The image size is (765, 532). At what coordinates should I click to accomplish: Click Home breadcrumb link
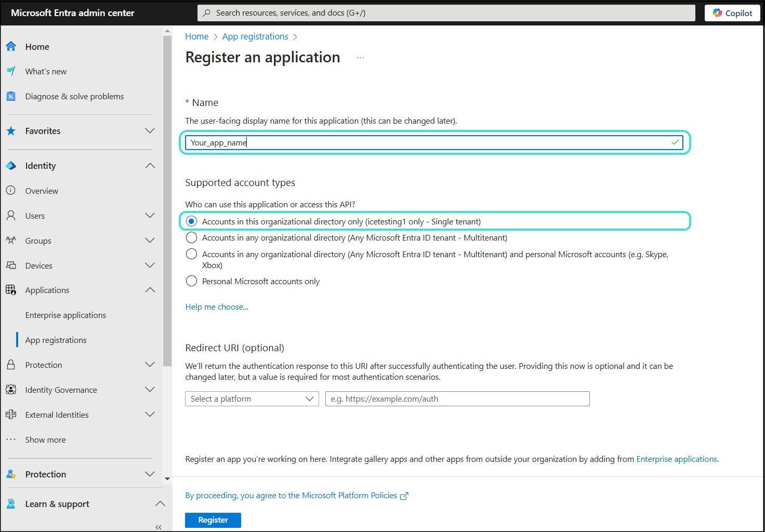point(196,36)
